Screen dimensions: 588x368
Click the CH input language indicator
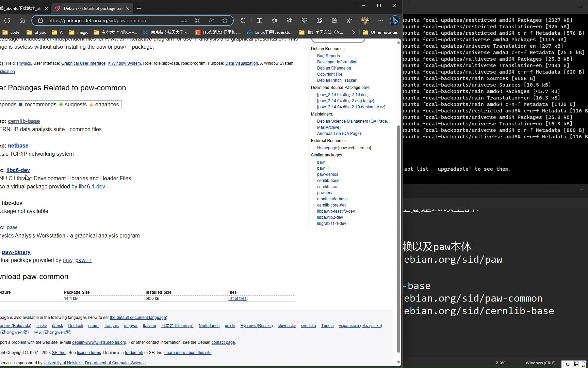[x=568, y=364]
